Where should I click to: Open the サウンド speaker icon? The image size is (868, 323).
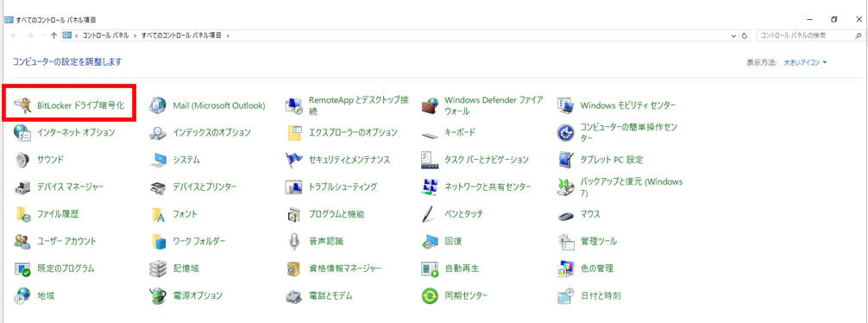click(x=22, y=160)
